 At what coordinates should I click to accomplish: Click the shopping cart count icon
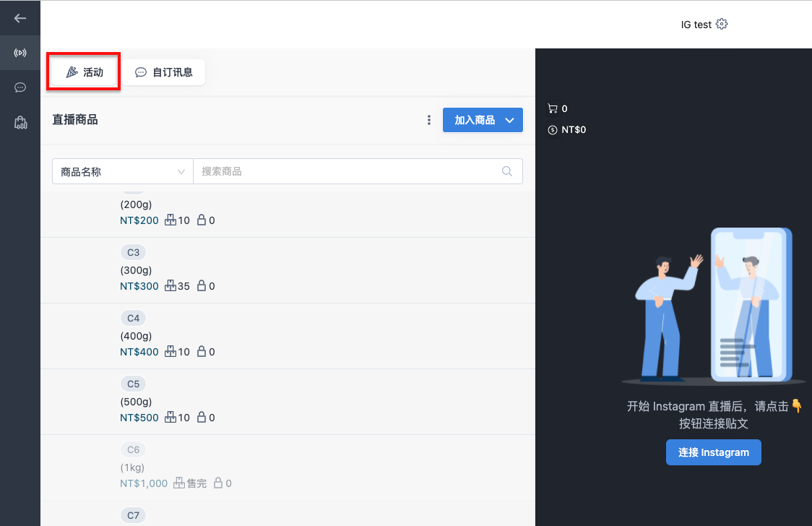[553, 108]
